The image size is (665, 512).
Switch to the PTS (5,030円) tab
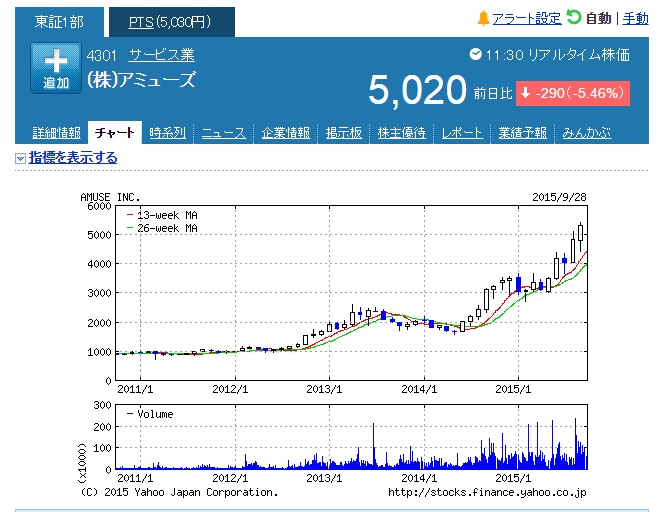pyautogui.click(x=169, y=21)
